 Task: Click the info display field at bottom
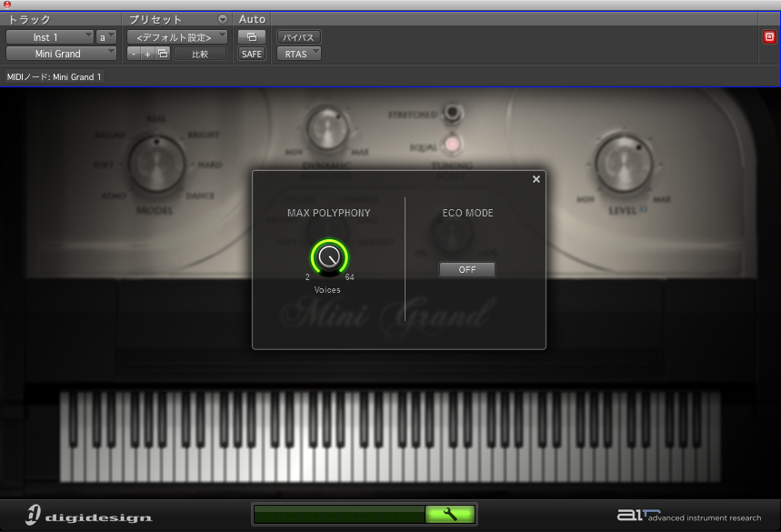[340, 514]
